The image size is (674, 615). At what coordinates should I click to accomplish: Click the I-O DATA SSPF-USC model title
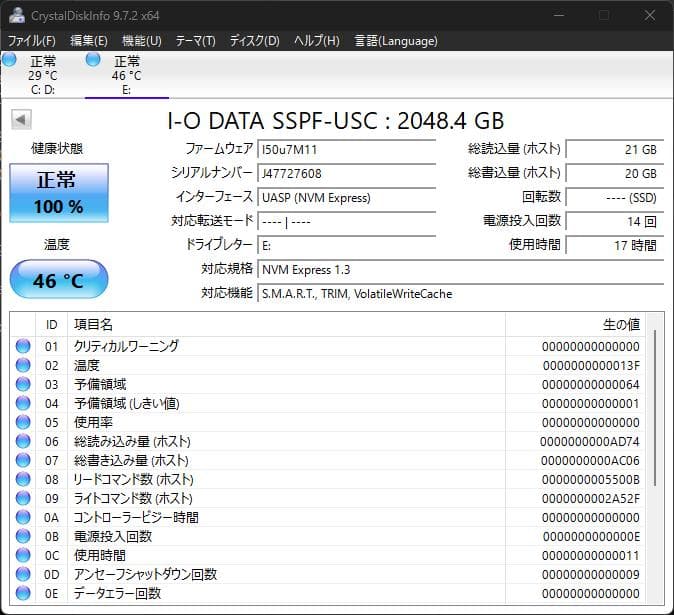coord(336,121)
